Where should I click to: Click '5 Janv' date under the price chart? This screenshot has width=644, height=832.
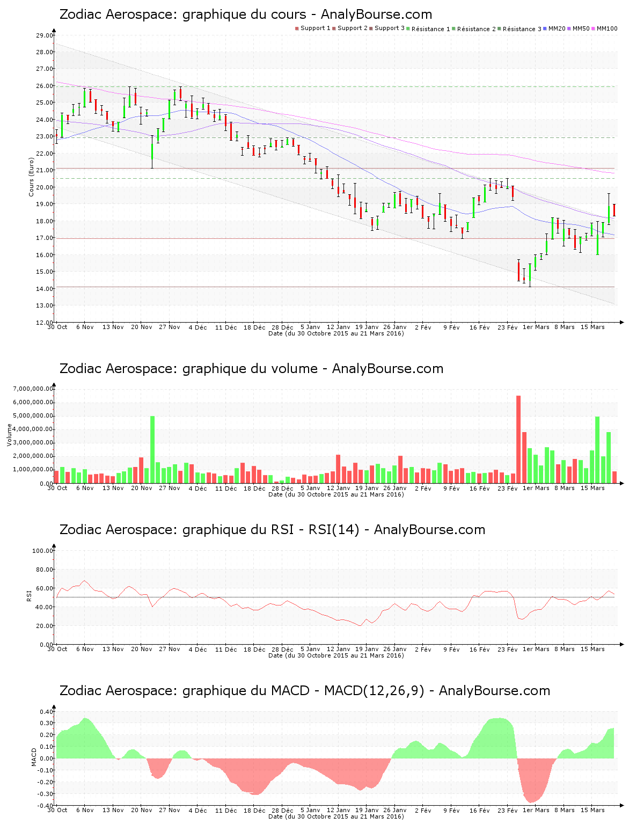[x=310, y=327]
